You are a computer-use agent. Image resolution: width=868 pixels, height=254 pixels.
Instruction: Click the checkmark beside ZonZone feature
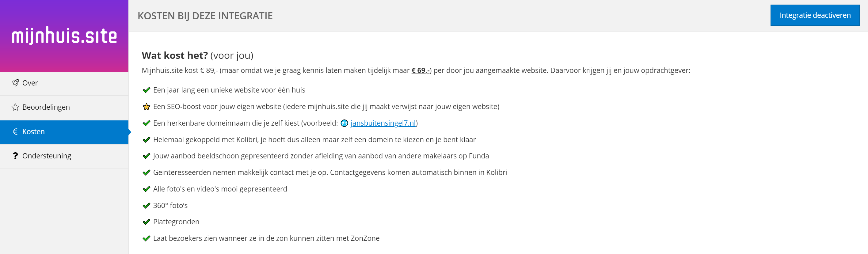[146, 238]
